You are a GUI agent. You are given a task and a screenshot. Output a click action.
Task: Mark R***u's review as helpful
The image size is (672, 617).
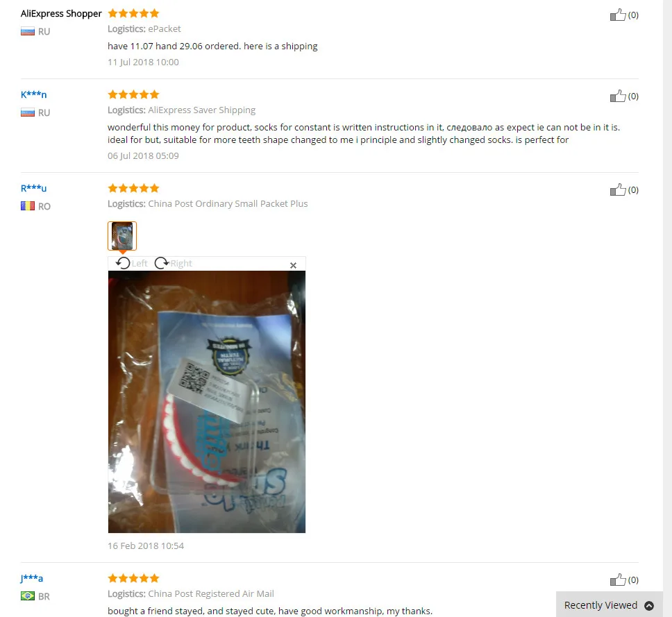pos(618,189)
